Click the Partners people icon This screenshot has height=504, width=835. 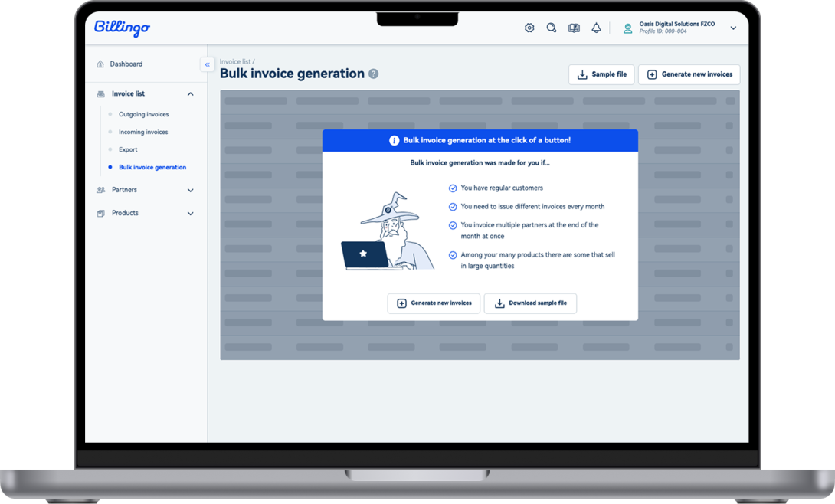pyautogui.click(x=100, y=190)
